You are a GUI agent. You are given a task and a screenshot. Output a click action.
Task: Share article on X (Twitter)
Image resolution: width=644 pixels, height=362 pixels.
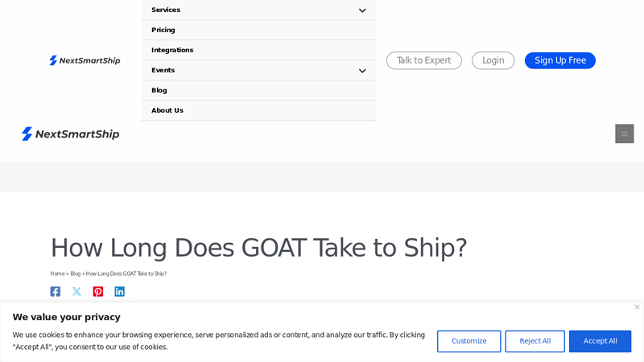tap(76, 292)
